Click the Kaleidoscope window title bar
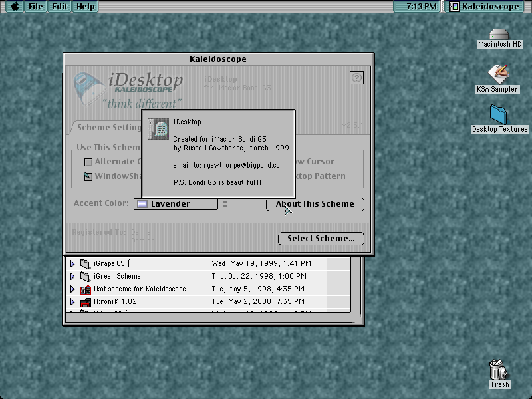The image size is (532, 399). (x=218, y=59)
